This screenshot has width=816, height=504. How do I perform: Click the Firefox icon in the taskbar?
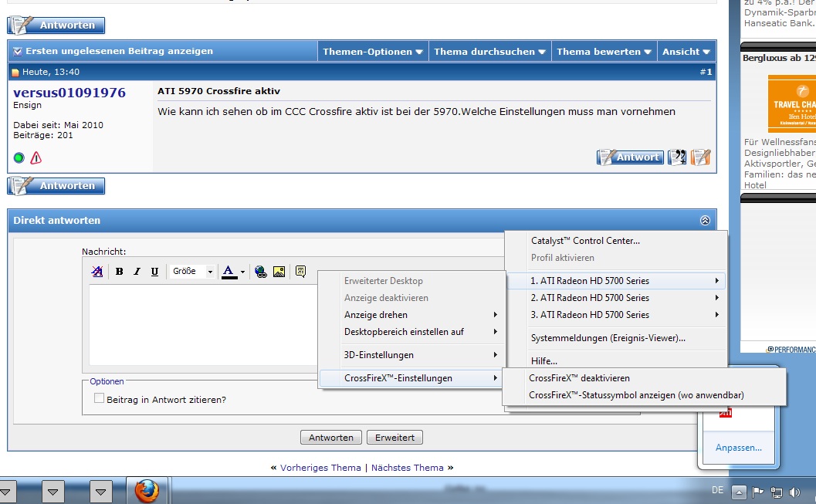tap(147, 490)
